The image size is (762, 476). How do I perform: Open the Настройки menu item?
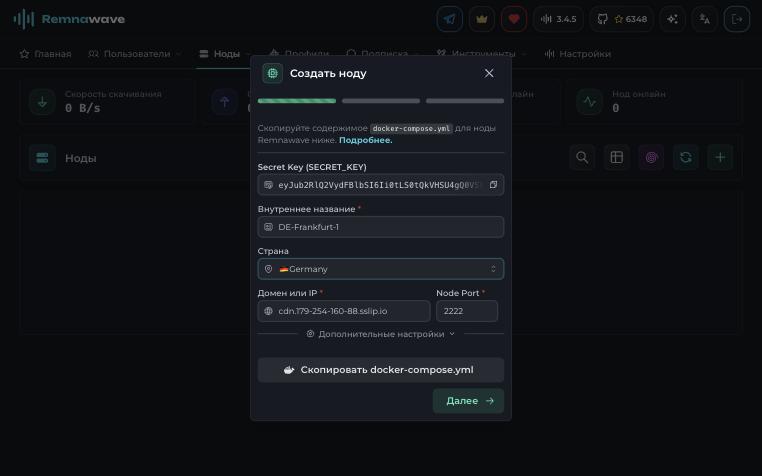click(x=578, y=54)
